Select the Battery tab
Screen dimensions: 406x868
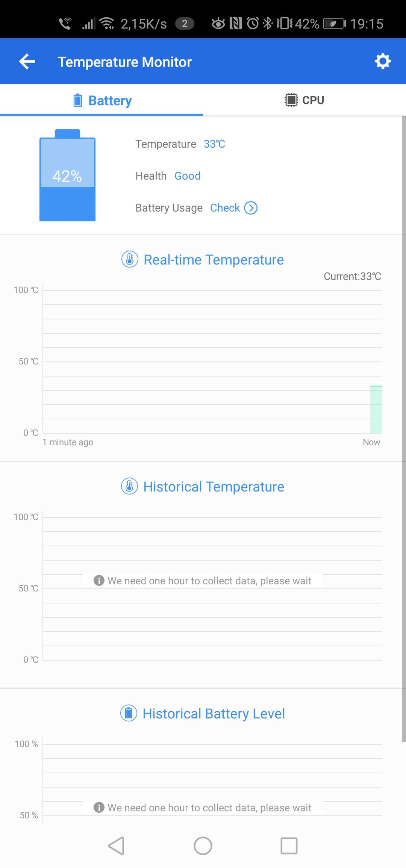click(101, 100)
